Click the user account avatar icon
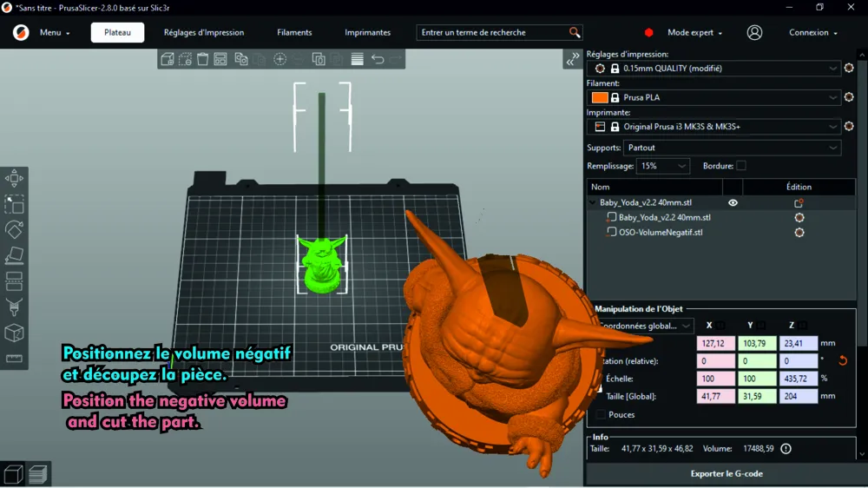This screenshot has height=488, width=868. tap(754, 33)
